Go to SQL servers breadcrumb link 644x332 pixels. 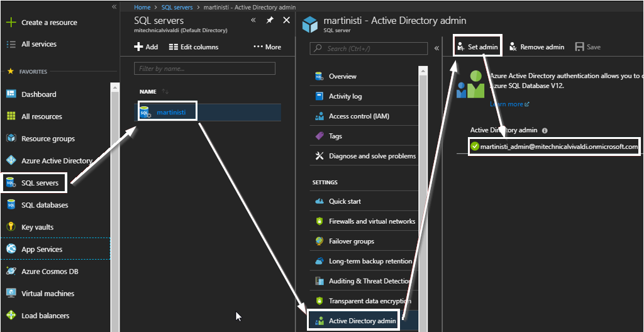[x=177, y=8]
